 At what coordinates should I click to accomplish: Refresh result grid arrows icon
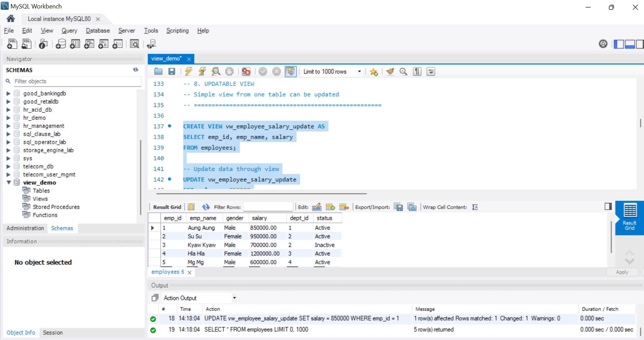[206, 207]
